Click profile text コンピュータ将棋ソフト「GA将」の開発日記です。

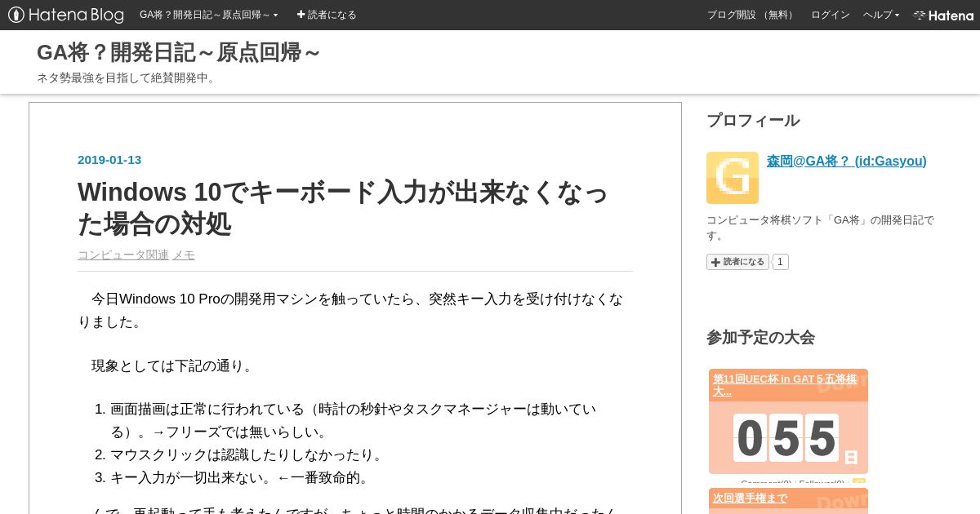(820, 228)
